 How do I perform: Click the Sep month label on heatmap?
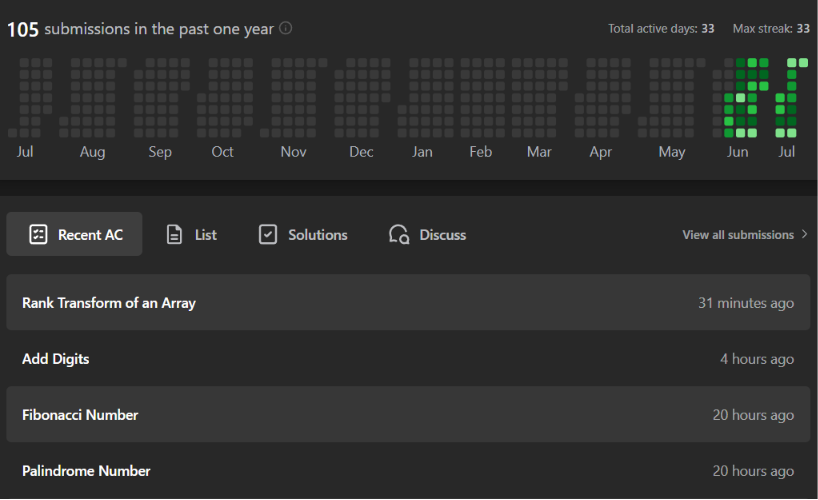160,152
